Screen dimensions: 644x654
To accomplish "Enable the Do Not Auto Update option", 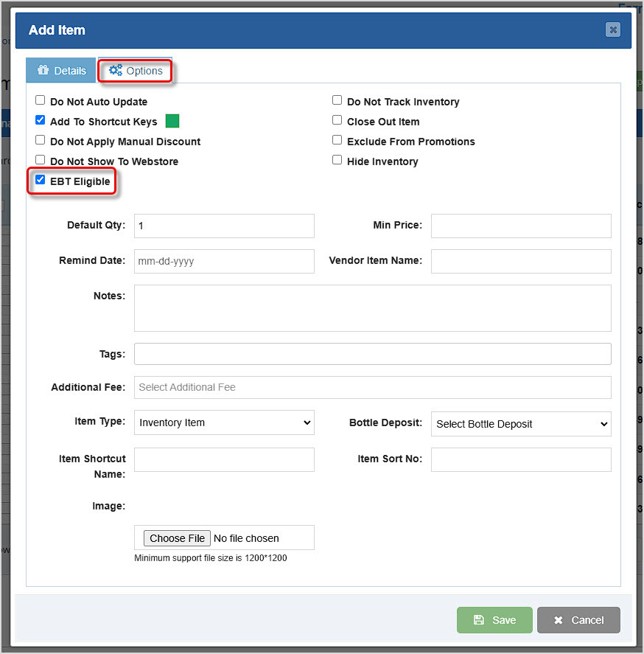I will click(x=40, y=100).
